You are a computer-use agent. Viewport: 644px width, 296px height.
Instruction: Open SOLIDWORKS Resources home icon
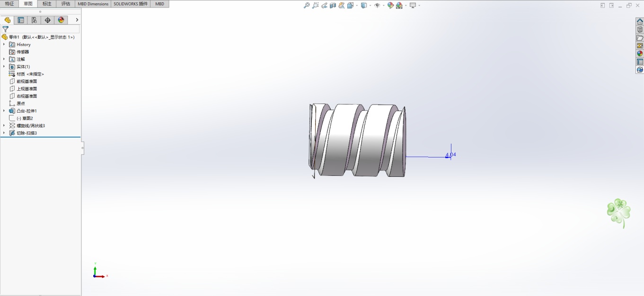point(640,21)
